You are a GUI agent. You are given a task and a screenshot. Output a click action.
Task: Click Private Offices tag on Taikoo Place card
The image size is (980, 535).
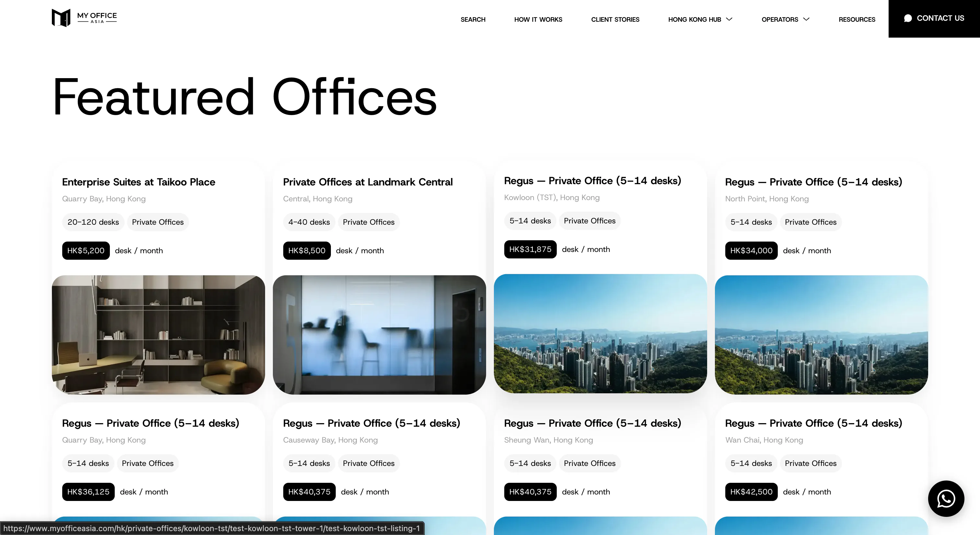157,222
